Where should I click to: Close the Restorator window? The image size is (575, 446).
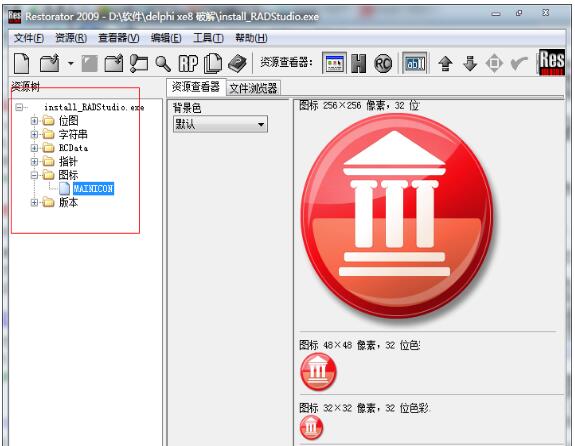coord(546,13)
